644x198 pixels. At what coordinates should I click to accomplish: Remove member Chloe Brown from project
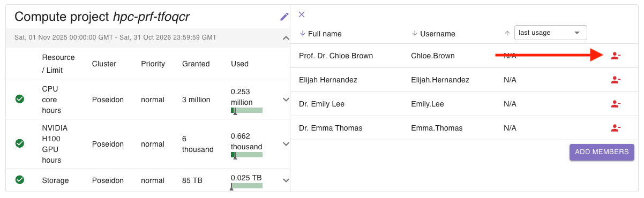tap(616, 56)
